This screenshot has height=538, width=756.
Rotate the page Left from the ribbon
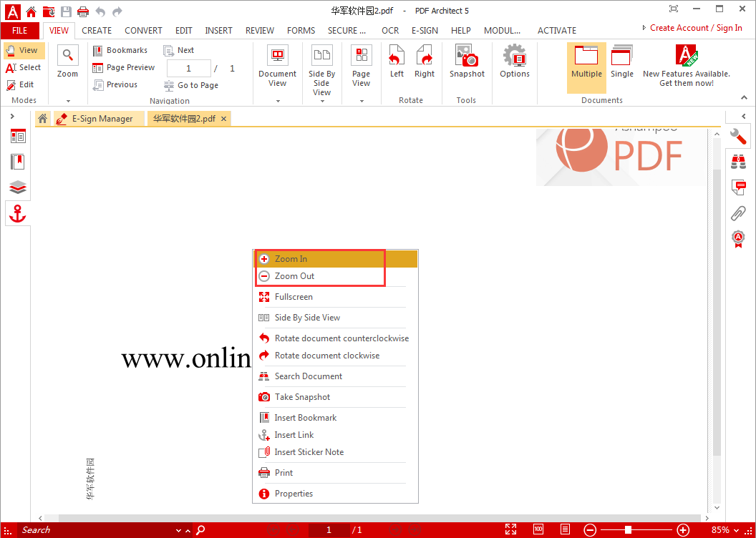click(x=397, y=62)
